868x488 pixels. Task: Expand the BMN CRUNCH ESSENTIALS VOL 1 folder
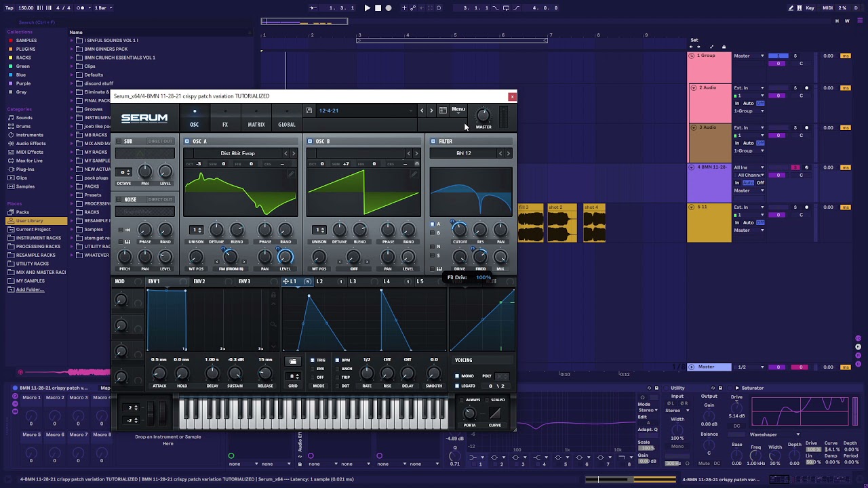(72, 58)
